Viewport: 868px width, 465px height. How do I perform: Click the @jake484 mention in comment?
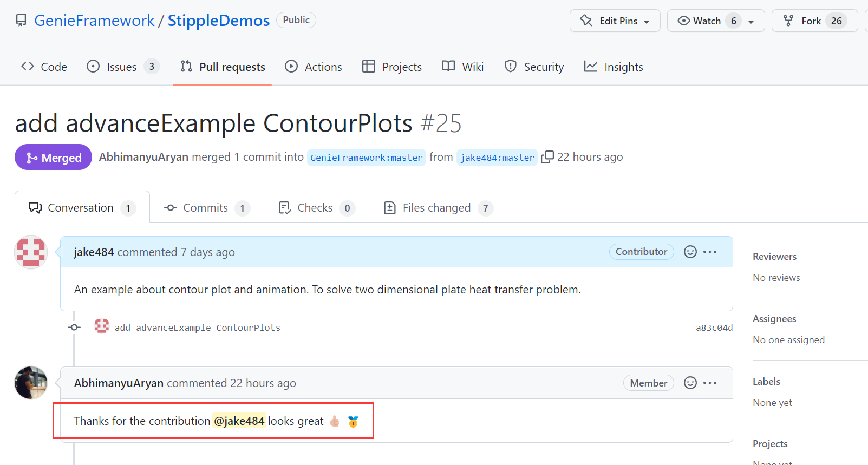tap(239, 421)
